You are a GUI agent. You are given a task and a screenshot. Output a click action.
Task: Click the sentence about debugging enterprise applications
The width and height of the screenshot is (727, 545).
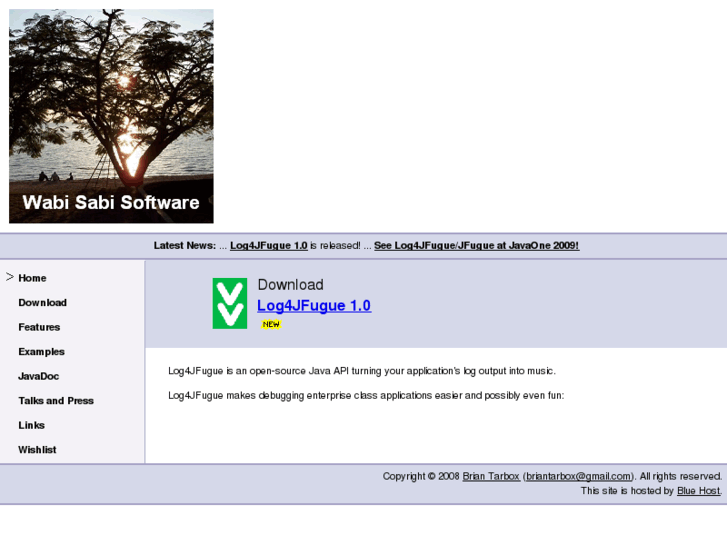tap(366, 396)
